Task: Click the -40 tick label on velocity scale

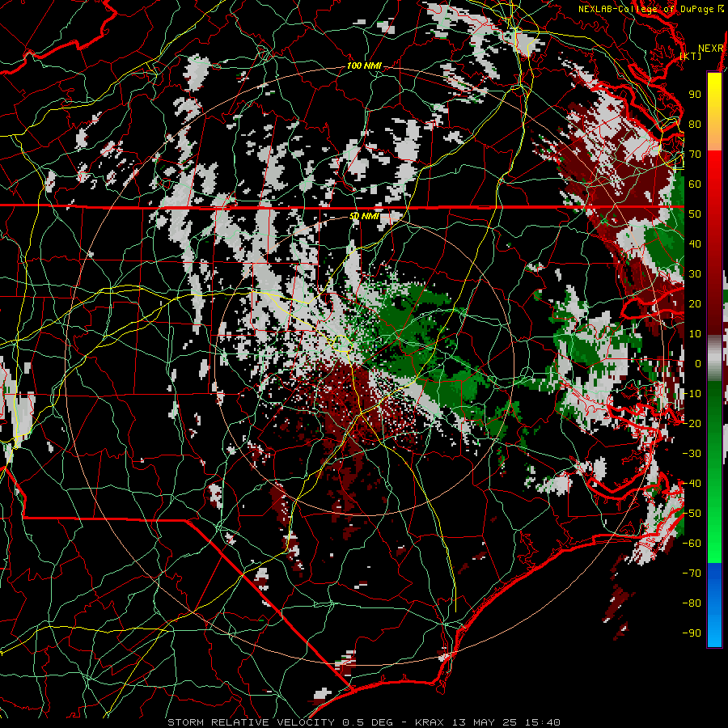Action: pos(692,484)
